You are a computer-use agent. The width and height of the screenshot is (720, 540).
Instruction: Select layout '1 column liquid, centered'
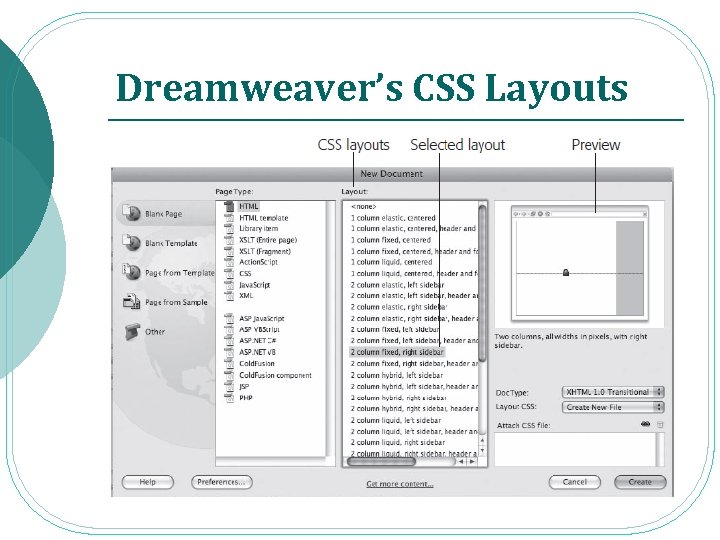[x=392, y=262]
